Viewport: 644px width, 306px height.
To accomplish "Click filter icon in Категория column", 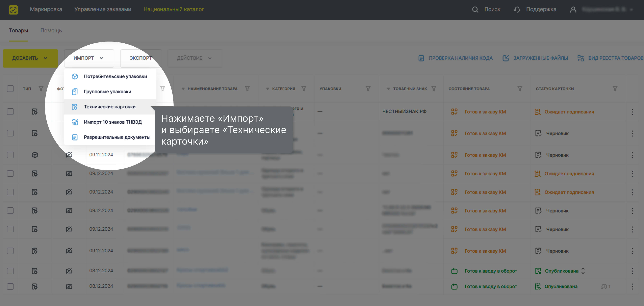I will pyautogui.click(x=304, y=88).
